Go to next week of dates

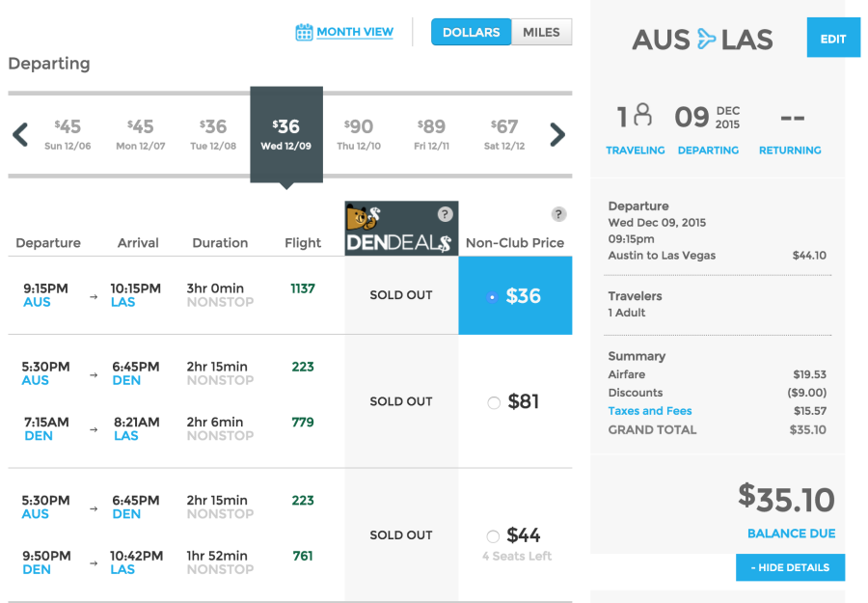point(557,135)
